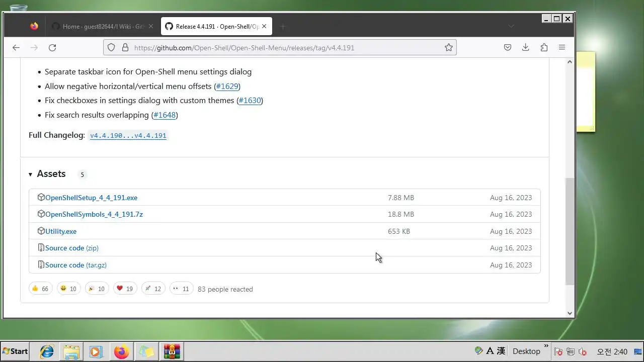Open sticky notes taskbar icon
The width and height of the screenshot is (644, 362).
point(146,351)
